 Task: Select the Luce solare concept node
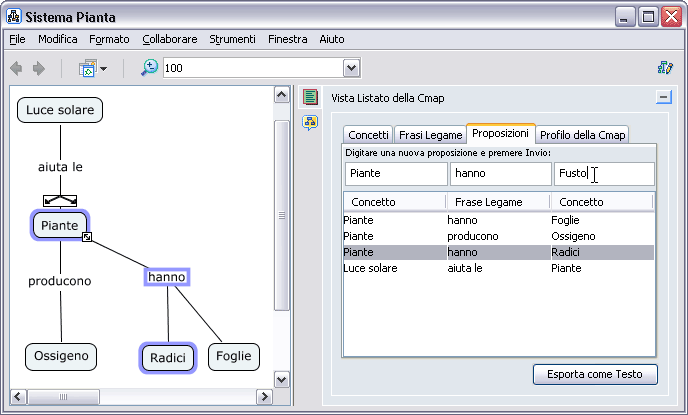click(60, 109)
